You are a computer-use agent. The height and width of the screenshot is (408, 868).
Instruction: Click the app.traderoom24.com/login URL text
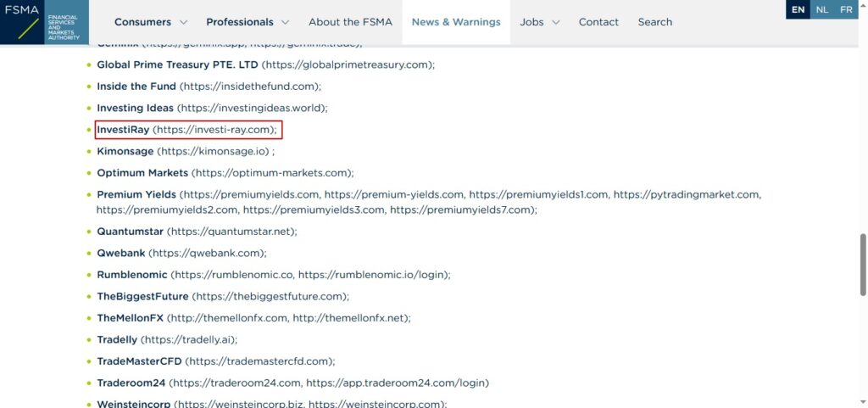click(x=395, y=383)
